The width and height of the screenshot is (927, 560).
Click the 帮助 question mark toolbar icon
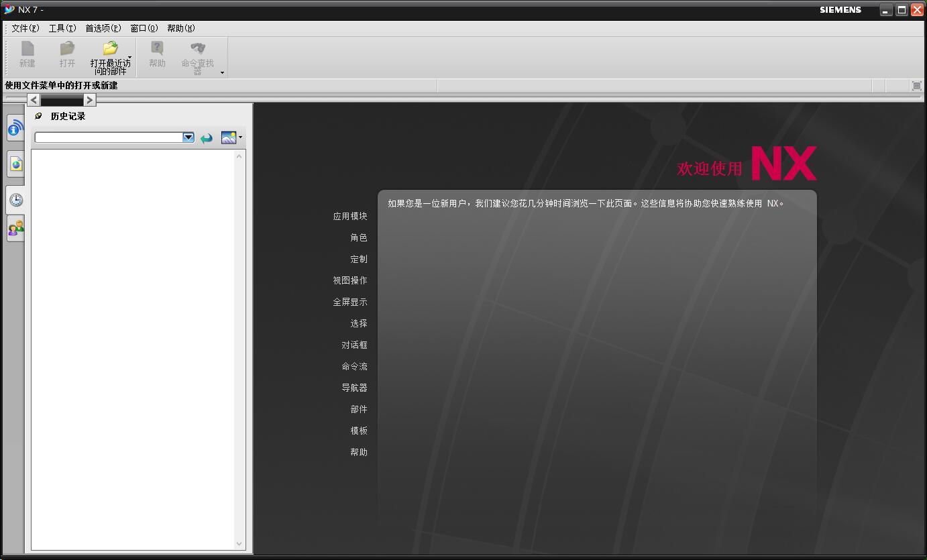point(157,48)
